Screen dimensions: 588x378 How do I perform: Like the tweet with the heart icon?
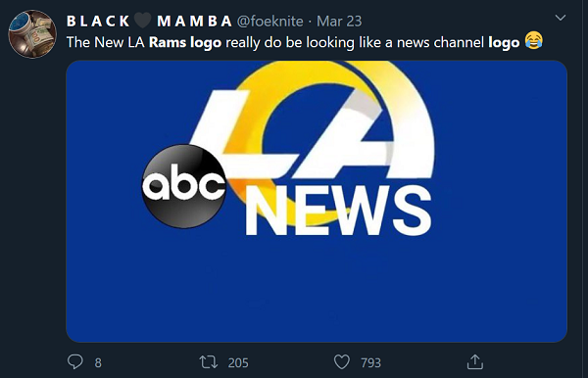[342, 362]
